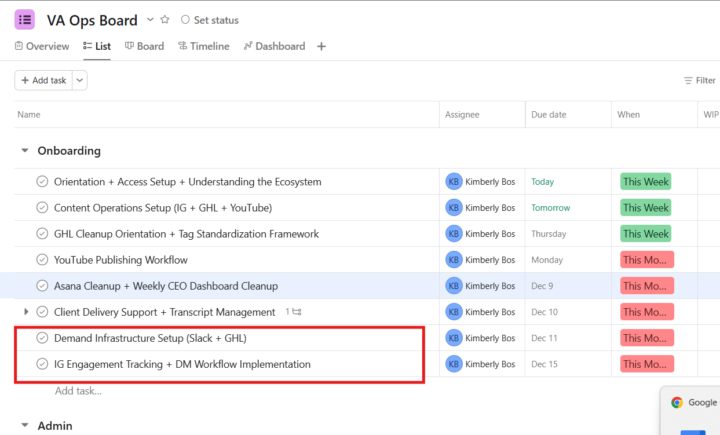
Task: Click the subtask count icon on Client Delivery
Action: click(x=294, y=312)
